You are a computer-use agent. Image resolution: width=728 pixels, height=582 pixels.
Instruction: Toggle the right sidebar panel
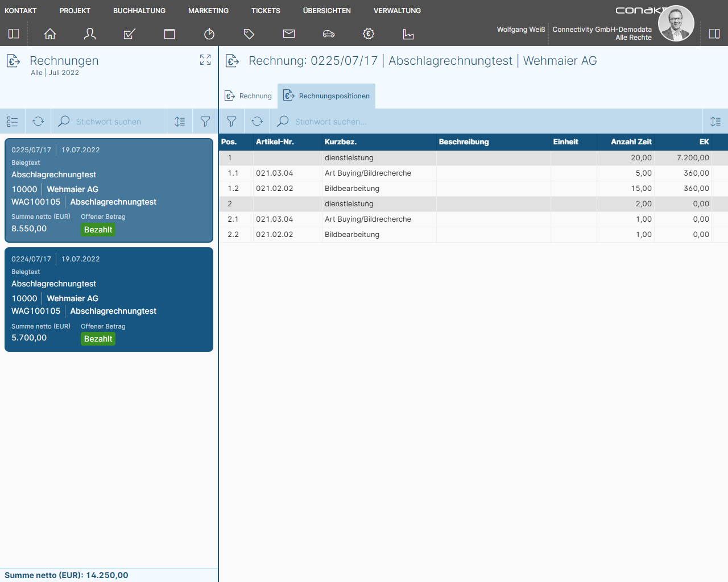714,34
